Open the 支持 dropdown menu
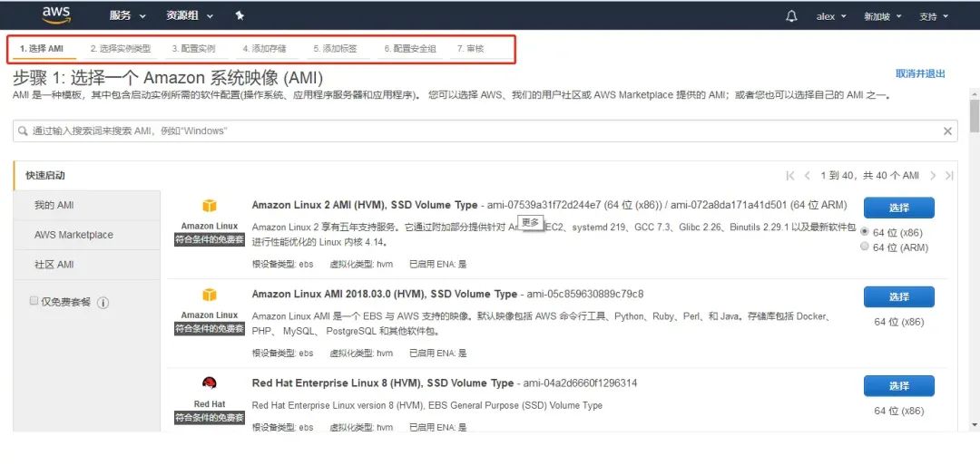This screenshot has width=980, height=475. point(934,16)
